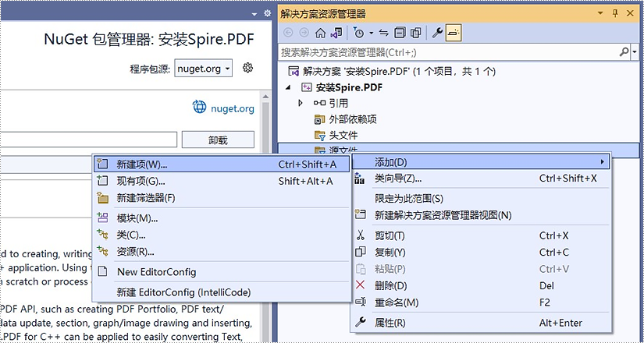Click the document icon beside New EditorConfig

click(102, 271)
